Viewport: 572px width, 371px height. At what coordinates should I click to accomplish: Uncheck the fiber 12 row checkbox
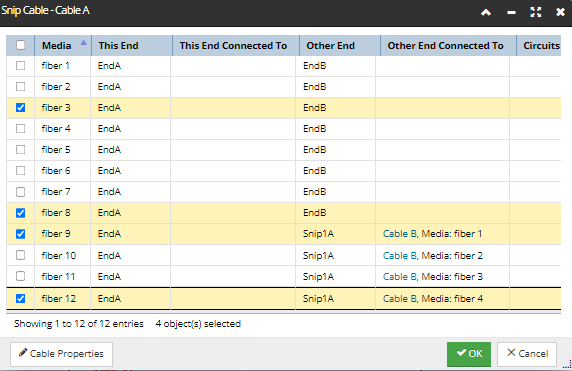20,298
